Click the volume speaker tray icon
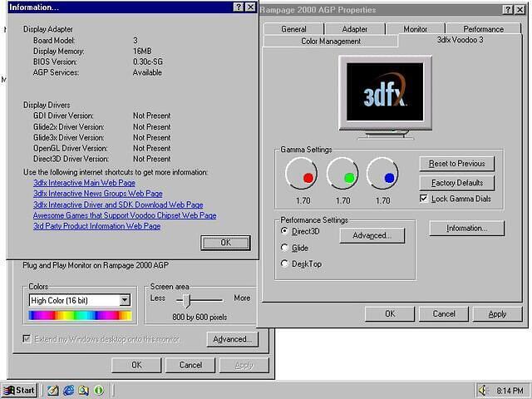This screenshot has width=532, height=399. coord(484,390)
